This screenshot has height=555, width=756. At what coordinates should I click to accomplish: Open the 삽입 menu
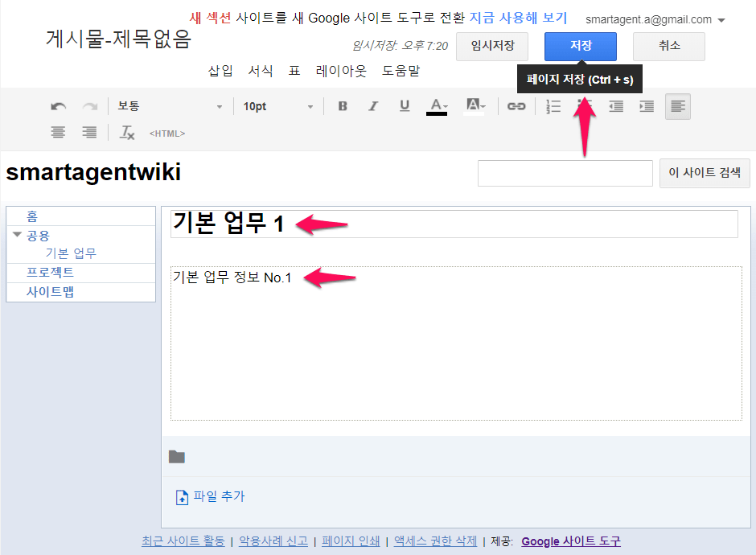220,71
